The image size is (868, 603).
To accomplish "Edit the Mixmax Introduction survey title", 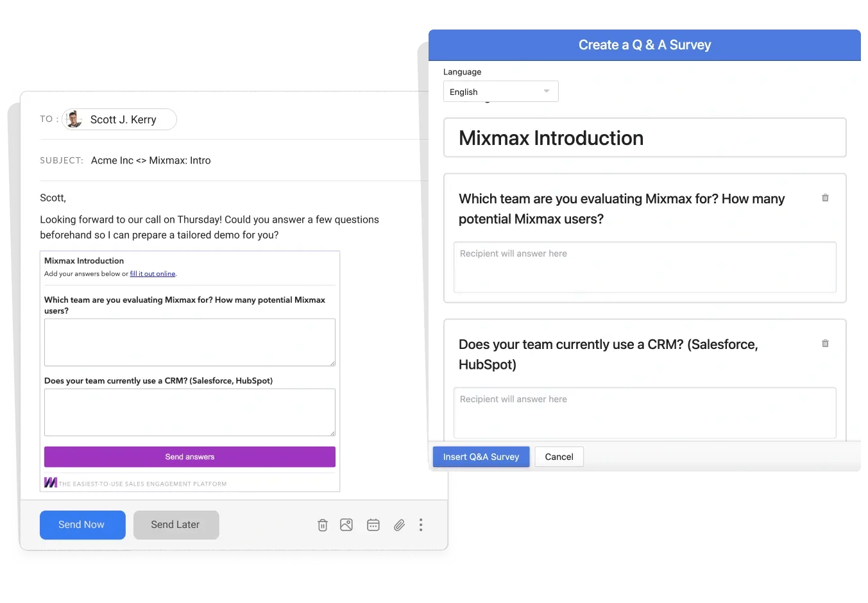I will 645,137.
